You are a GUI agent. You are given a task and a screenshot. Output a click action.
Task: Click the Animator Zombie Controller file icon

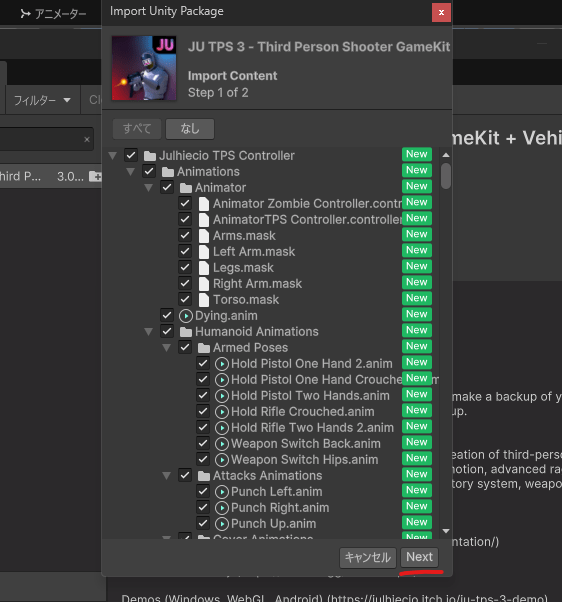click(x=204, y=204)
